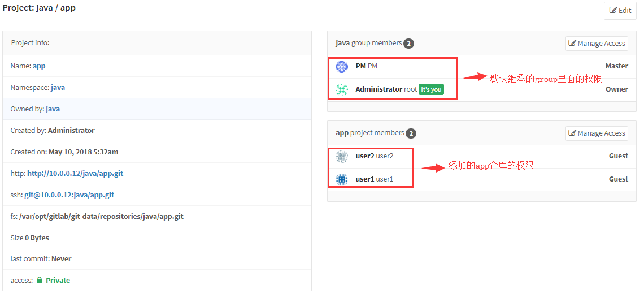Click the "Created by: Administrator" row
Viewport: 644px width, 293px height.
157,131
